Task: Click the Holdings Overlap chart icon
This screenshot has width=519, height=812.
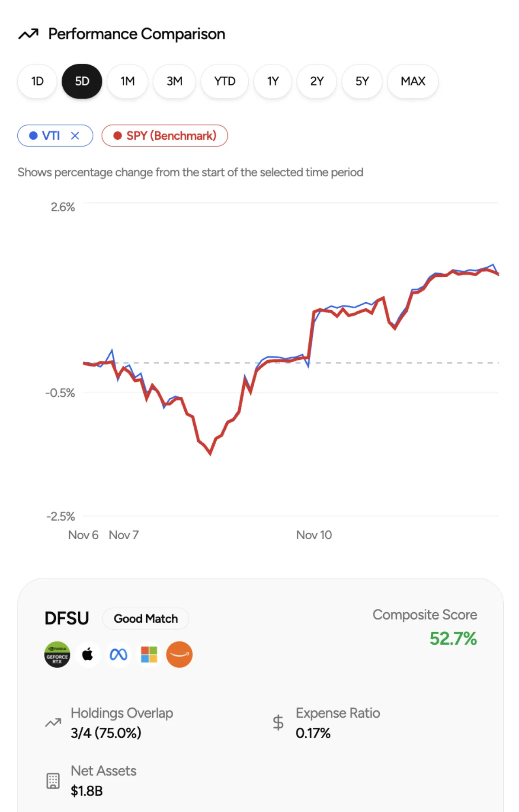Action: click(x=53, y=722)
